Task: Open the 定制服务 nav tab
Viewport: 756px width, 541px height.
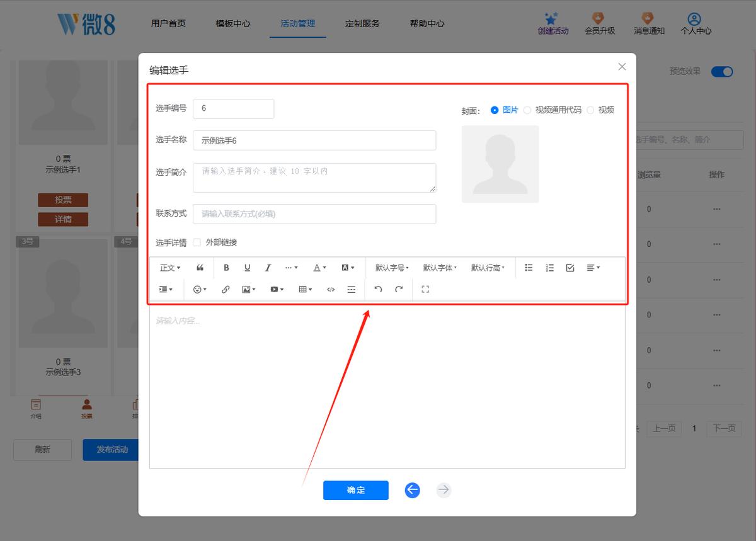Action: [x=362, y=23]
